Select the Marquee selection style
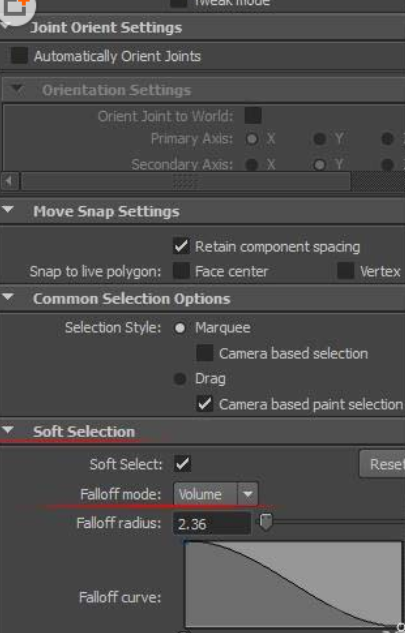This screenshot has height=633, width=405. click(180, 328)
